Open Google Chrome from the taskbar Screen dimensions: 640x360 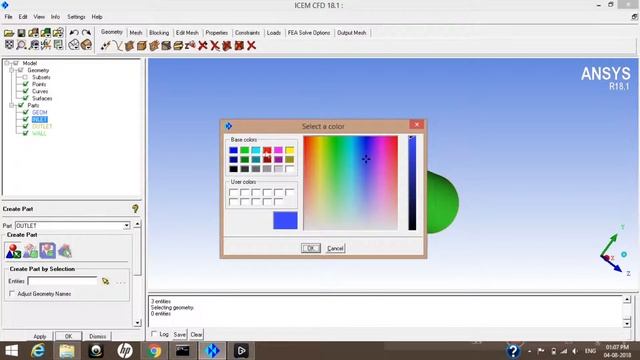pyautogui.click(x=154, y=351)
